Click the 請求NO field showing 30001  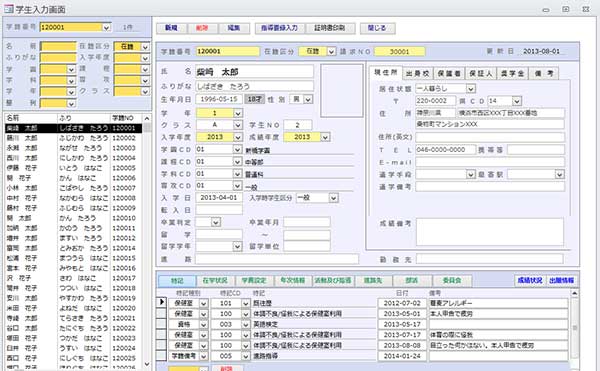399,52
